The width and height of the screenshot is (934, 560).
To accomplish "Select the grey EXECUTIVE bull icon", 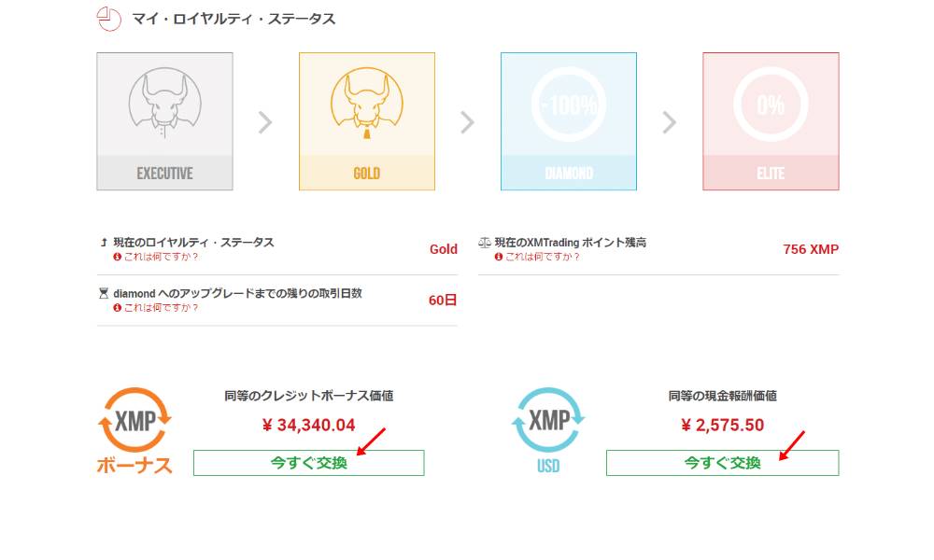I will click(164, 103).
